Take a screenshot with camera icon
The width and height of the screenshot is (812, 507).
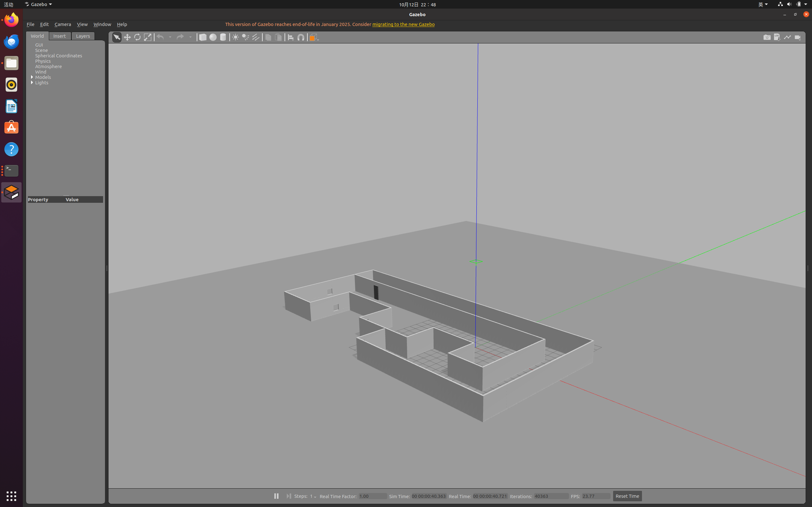[x=767, y=37]
